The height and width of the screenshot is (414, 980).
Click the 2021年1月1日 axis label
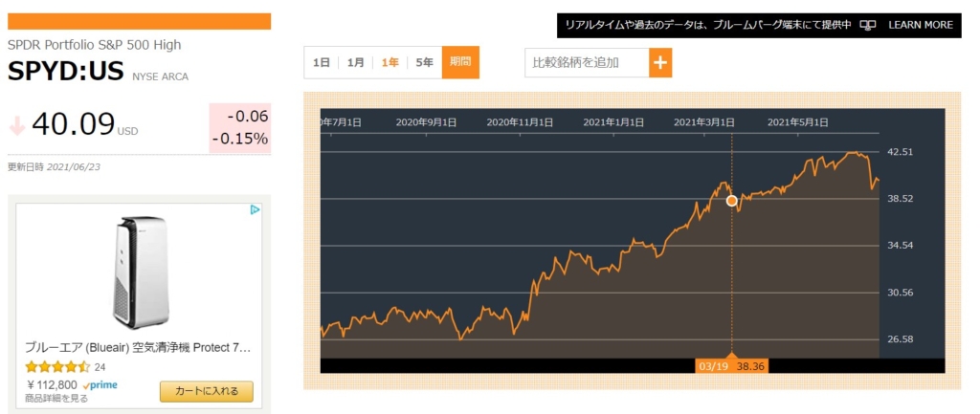(613, 122)
